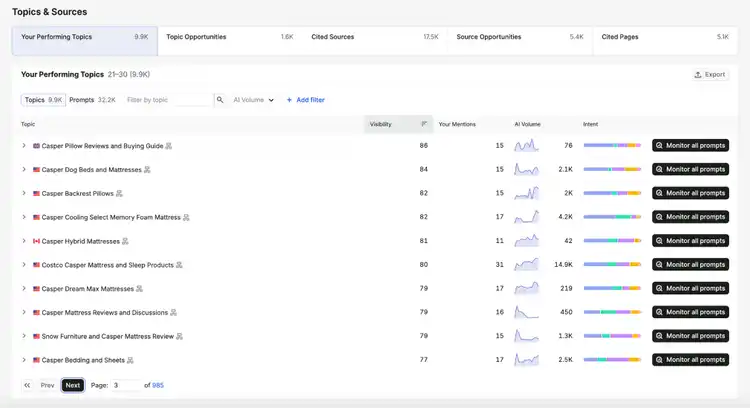The height and width of the screenshot is (408, 750).
Task: Click the Intent color bar for Costco Casper Mattress
Action: pos(612,265)
